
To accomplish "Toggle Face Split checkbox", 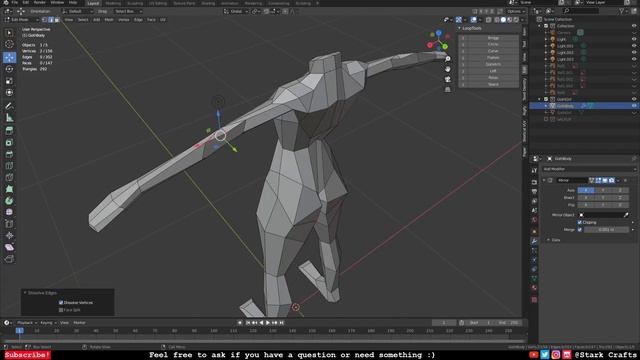I will (61, 310).
